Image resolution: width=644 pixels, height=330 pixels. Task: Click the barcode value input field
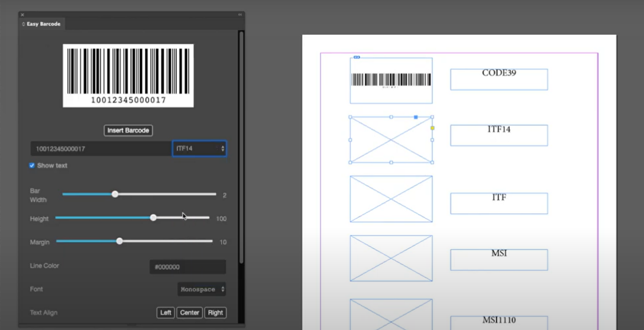101,149
